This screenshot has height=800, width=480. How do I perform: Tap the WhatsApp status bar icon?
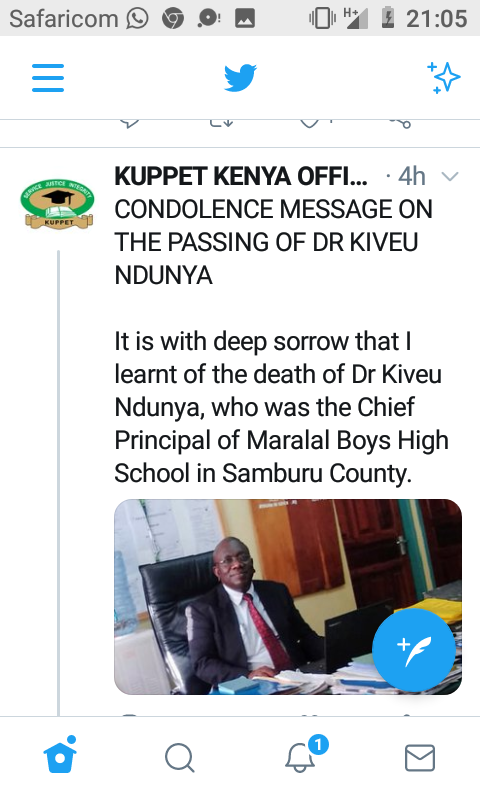point(138,19)
